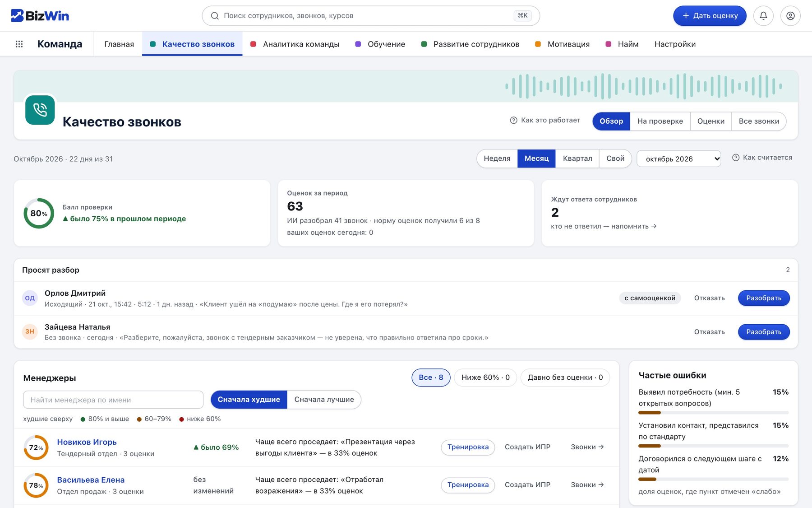Select the Месяц period
812x508 pixels.
coord(536,158)
